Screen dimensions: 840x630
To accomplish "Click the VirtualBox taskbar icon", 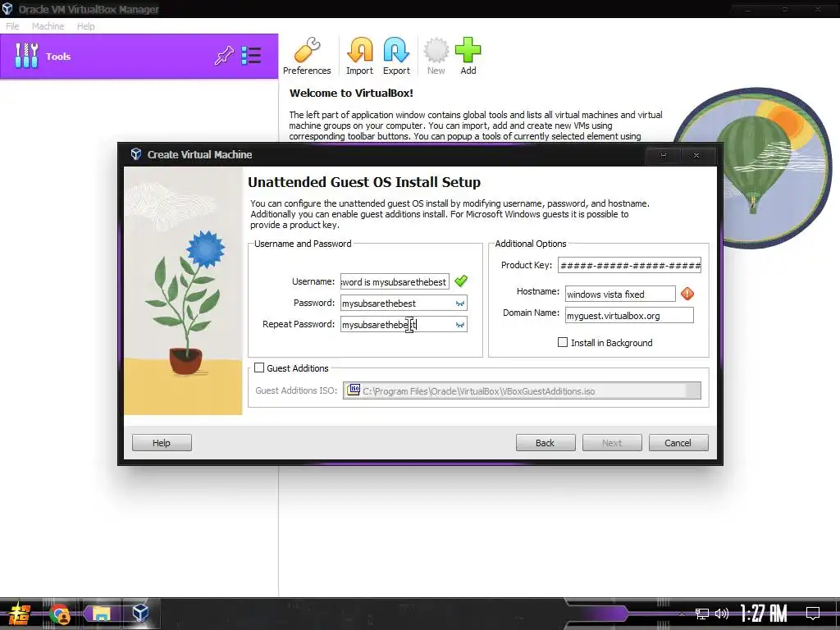I will [141, 613].
